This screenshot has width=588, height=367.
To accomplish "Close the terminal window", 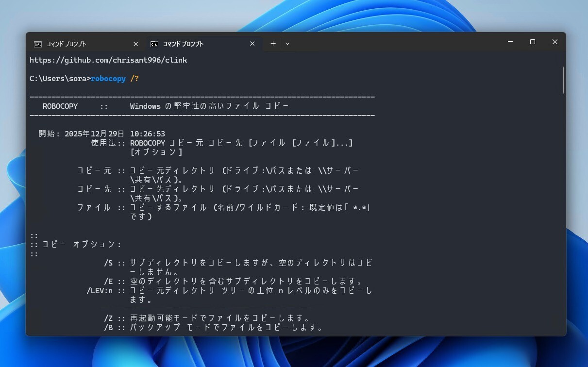I will 554,42.
